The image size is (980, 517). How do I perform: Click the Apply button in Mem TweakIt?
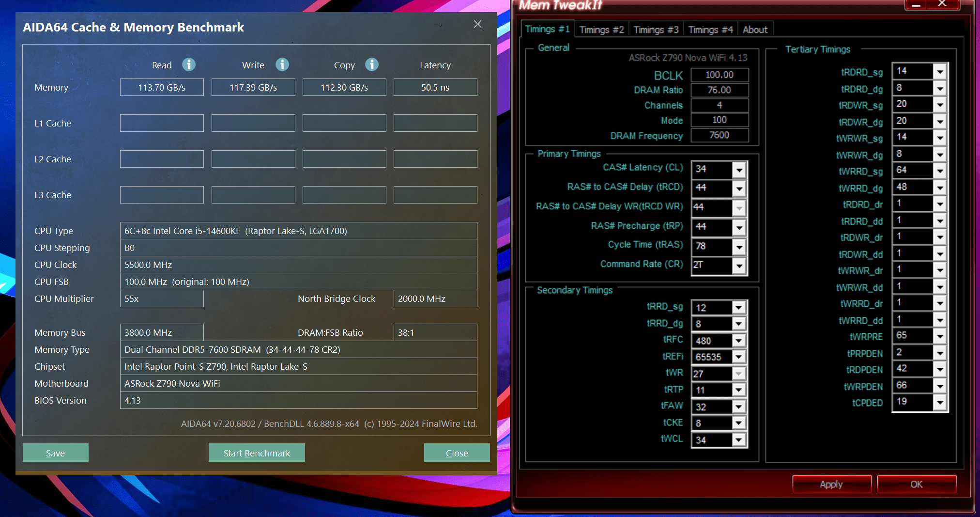[x=831, y=484]
